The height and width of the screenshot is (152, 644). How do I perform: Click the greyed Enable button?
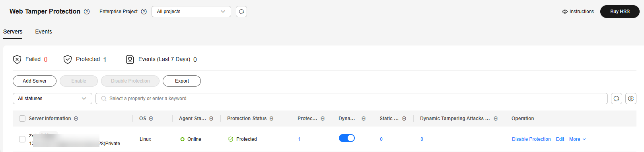[x=79, y=81]
